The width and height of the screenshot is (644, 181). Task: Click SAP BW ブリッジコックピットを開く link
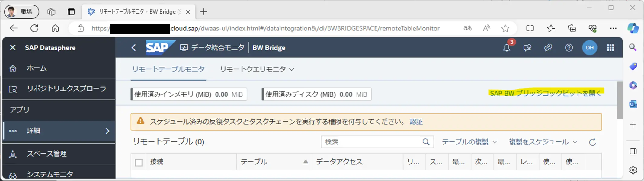click(x=546, y=93)
